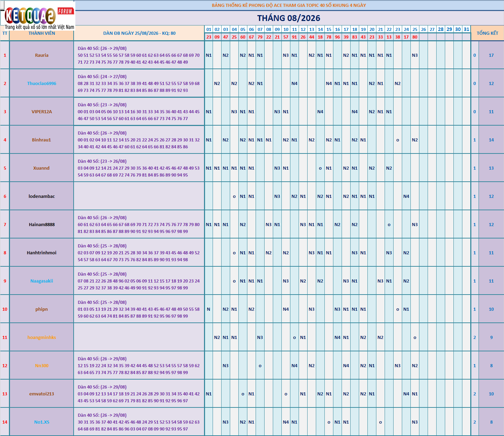
Task: Click the N4 cell in lodenambac's row
Action: [x=406, y=196]
